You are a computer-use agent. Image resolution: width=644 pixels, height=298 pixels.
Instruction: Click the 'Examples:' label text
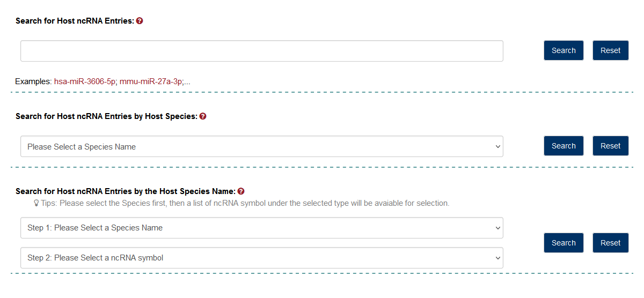[x=33, y=82]
